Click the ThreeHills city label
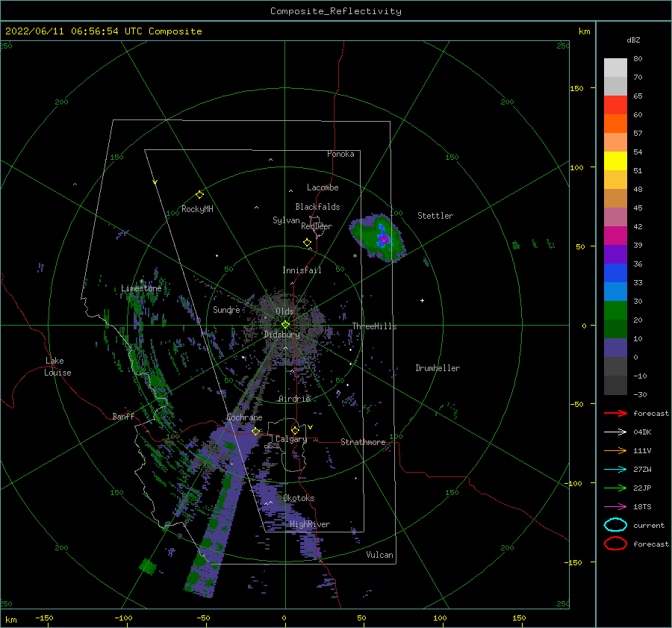Screen dimensions: 672x628 [374, 326]
